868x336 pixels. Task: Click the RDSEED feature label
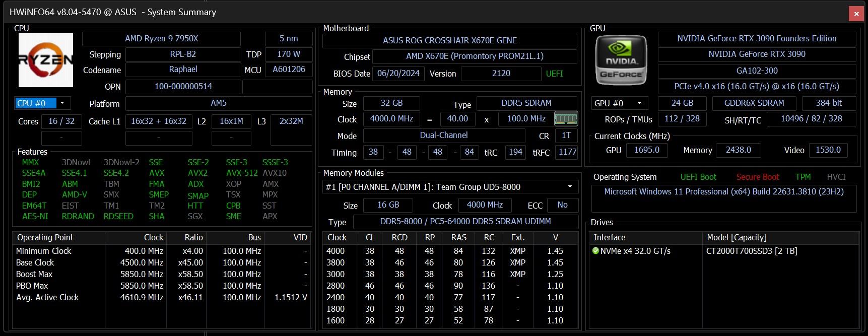point(118,216)
